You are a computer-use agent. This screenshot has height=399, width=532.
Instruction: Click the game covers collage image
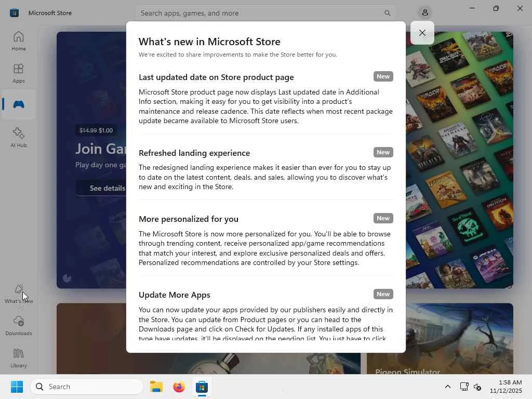[x=459, y=160]
